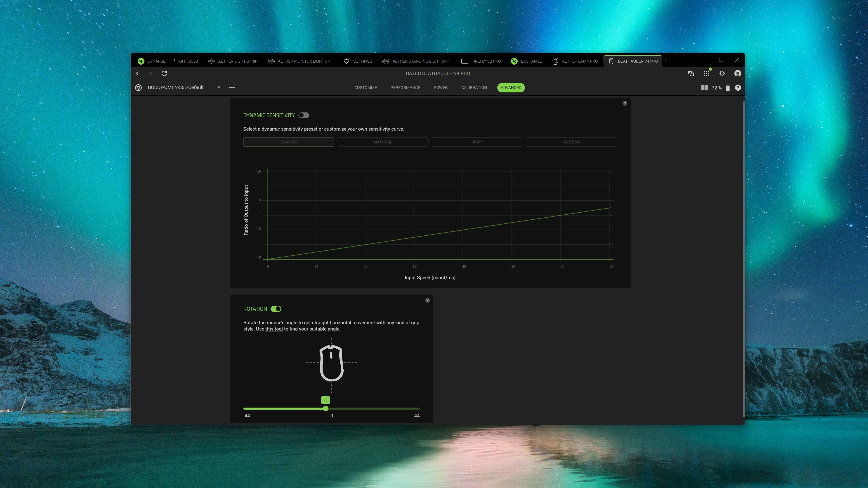Switch to the Aether Light Strip tab
Viewport: 868px width, 488px height.
point(233,61)
